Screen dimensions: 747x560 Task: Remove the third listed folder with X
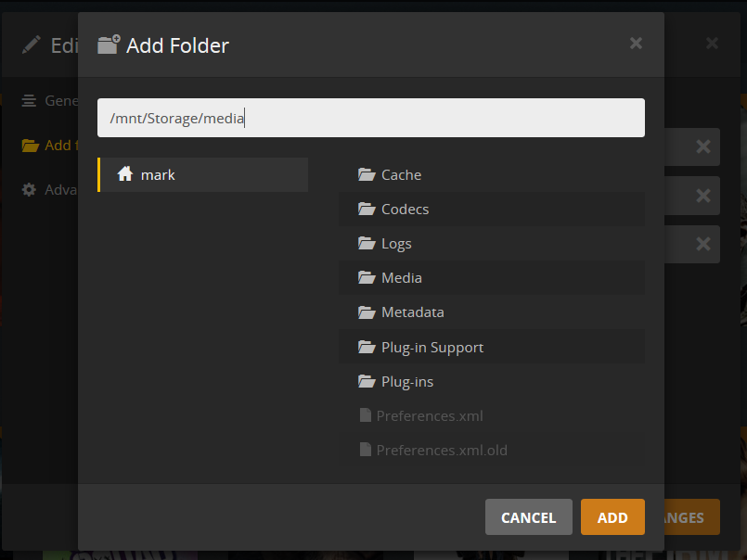[702, 244]
